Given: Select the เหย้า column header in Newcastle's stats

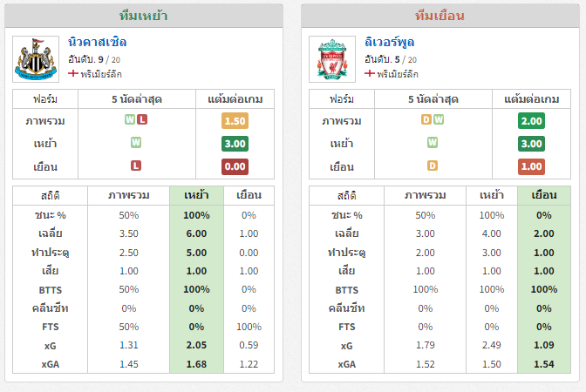Looking at the screenshot, I should click(196, 196).
